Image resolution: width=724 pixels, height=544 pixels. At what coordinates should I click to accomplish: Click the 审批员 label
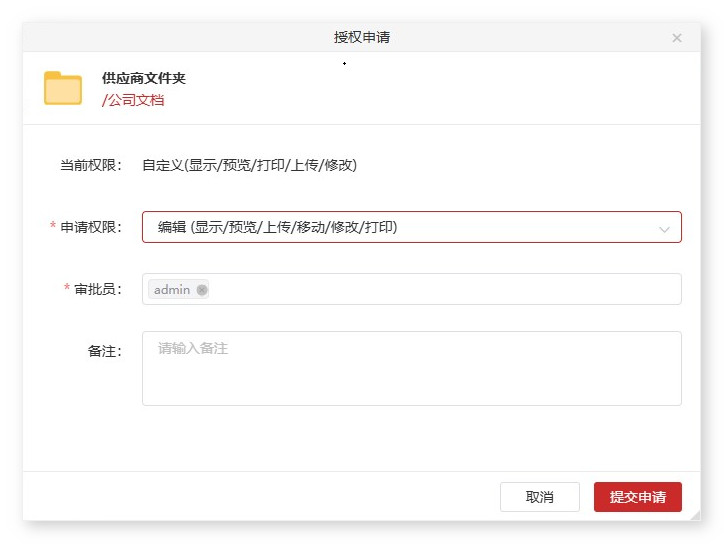[97, 289]
